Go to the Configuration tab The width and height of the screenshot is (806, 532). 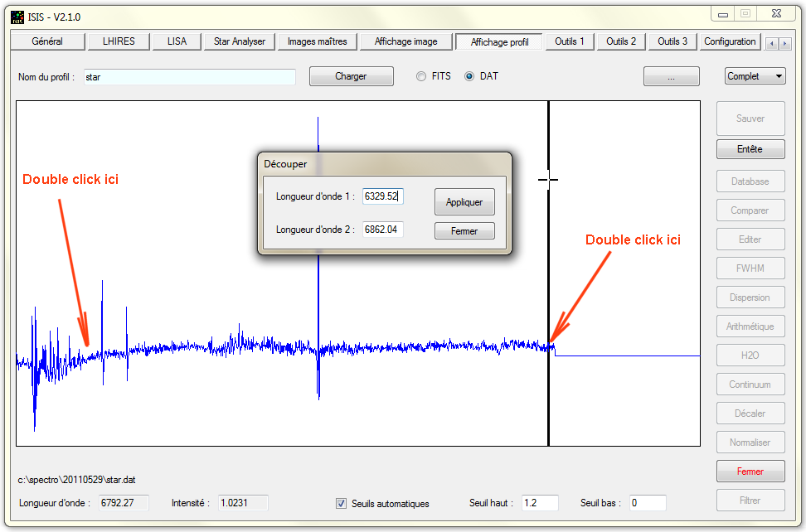click(730, 41)
